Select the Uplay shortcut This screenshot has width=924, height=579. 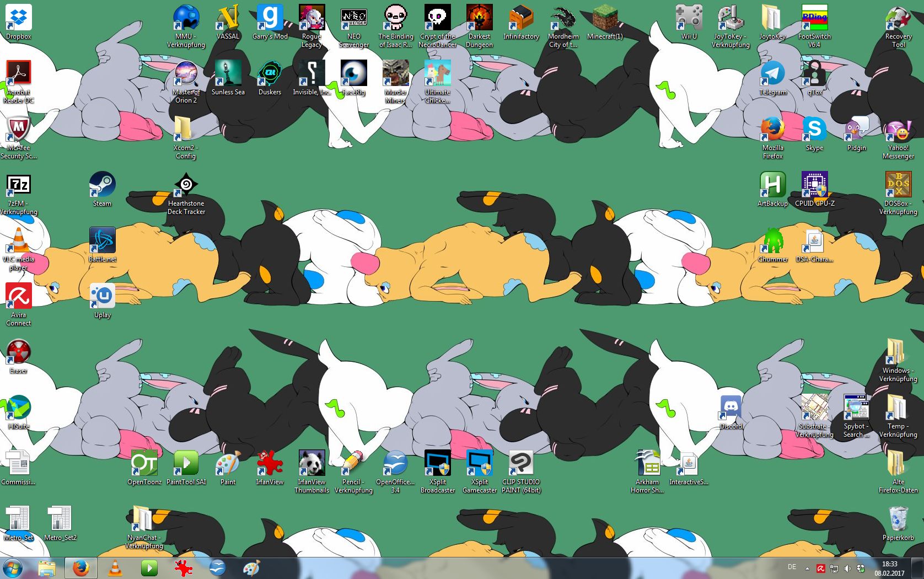102,301
